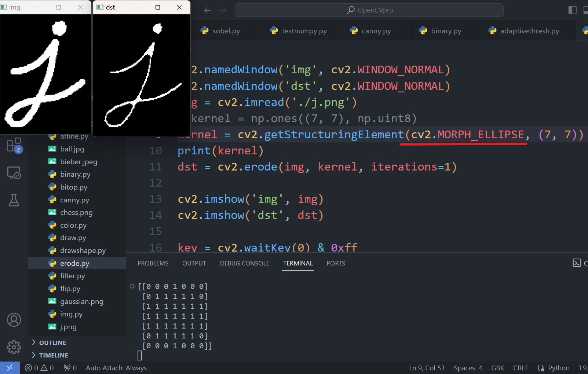
Task: Open the PROBLEMS panel tab
Action: [x=153, y=263]
